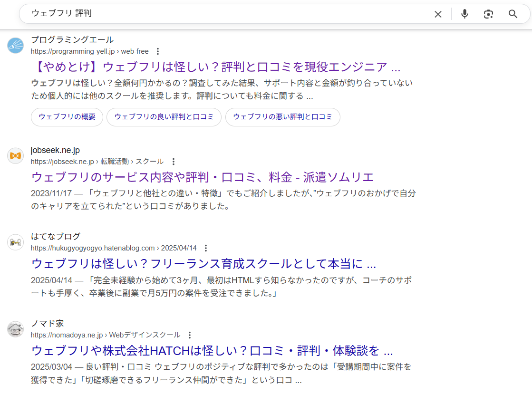The image size is (532, 394).
Task: Click the snippet dated 2025/03/04
Action: point(221,373)
